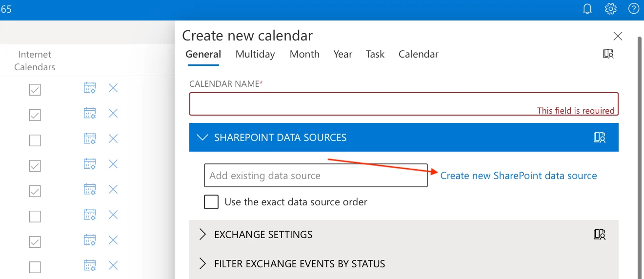Open the help question mark icon
Viewport: 644px width, 279px height.
coord(634,9)
